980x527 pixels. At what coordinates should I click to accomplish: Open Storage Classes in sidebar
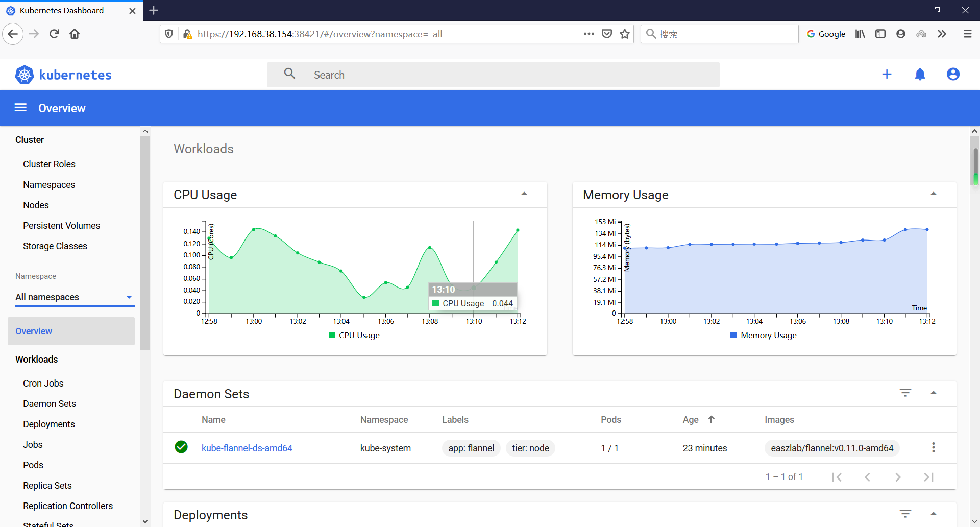coord(55,246)
